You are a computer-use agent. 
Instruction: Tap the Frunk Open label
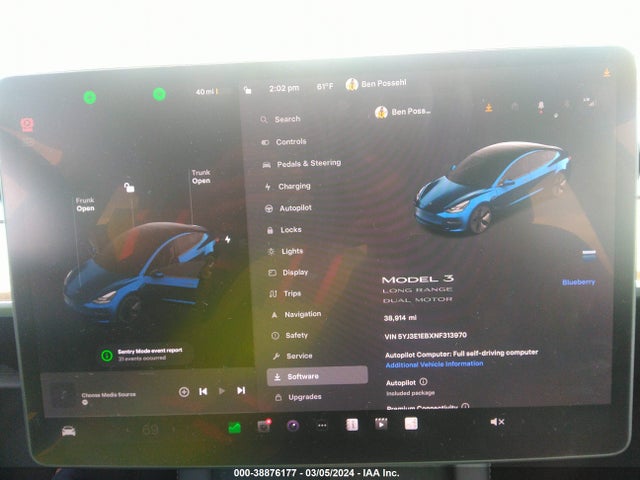[85, 204]
